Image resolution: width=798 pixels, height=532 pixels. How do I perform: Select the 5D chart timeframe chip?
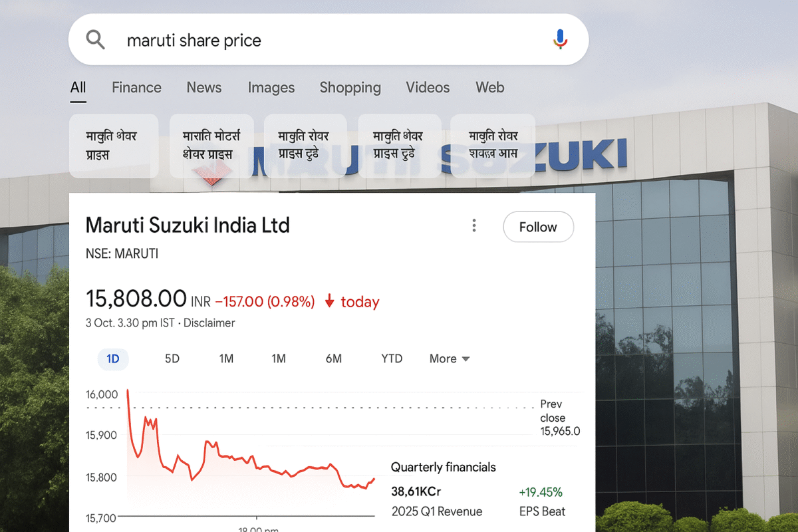(x=172, y=358)
